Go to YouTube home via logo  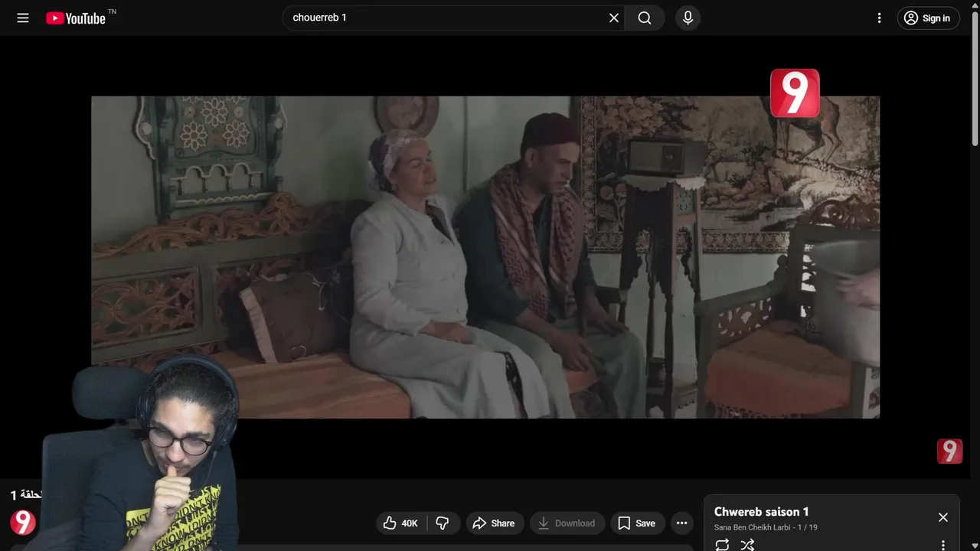tap(76, 18)
